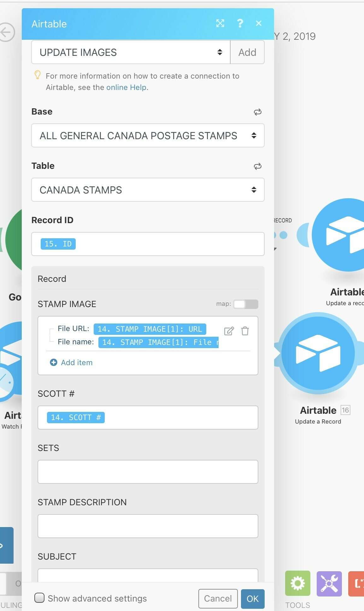Image resolution: width=364 pixels, height=611 pixels.
Task: Click the lightbulb hint icon
Action: tap(38, 75)
